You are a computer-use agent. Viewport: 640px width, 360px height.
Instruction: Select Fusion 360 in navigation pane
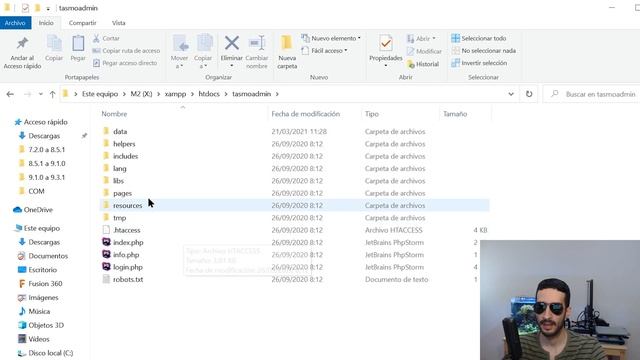coord(40,284)
